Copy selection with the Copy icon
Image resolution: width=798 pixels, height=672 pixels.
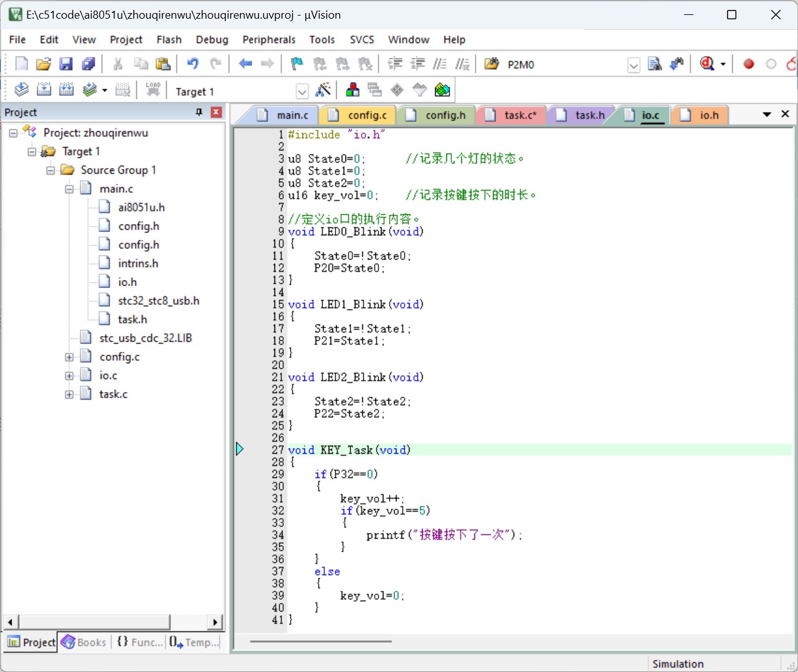click(x=141, y=64)
